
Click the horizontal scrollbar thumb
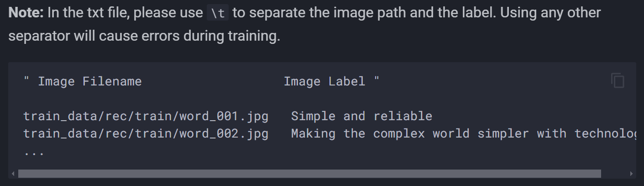[309, 174]
